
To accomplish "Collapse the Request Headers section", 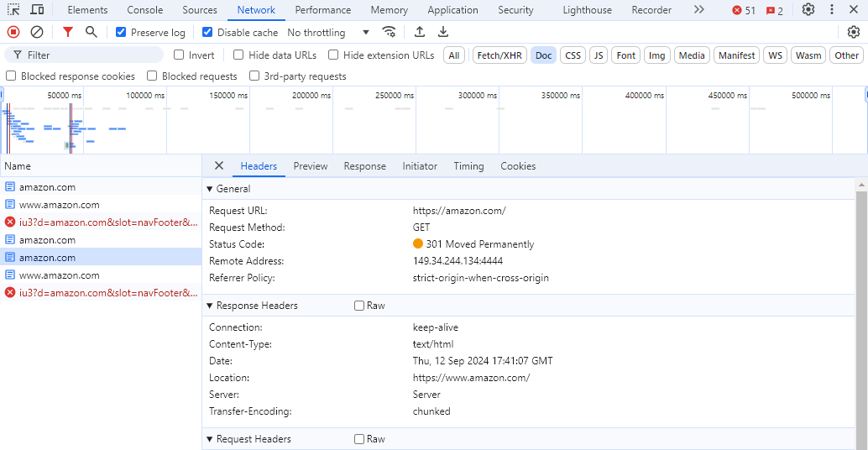I will click(210, 439).
